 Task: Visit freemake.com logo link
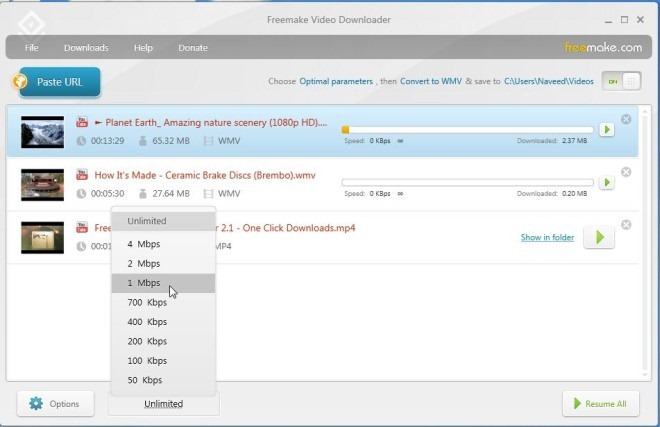603,47
